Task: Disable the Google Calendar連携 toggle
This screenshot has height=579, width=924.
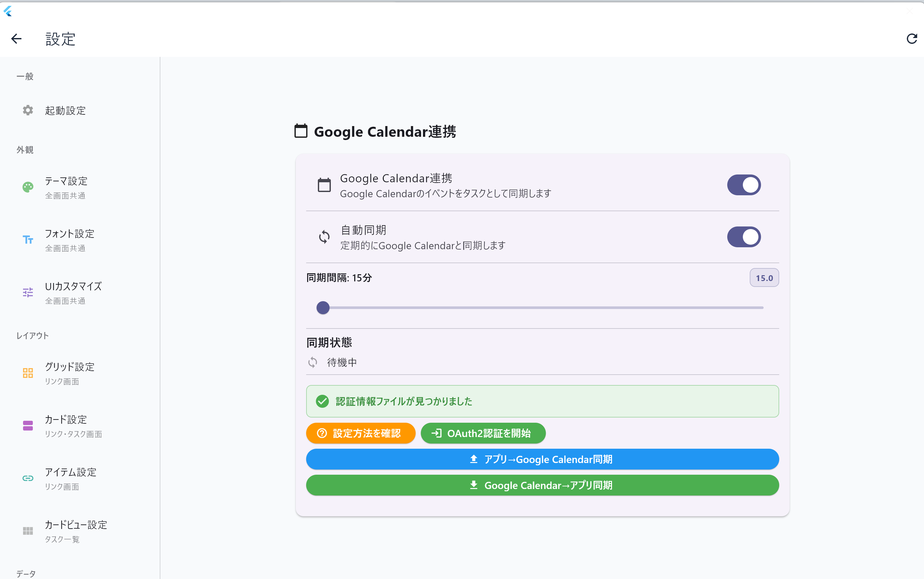Action: point(743,185)
